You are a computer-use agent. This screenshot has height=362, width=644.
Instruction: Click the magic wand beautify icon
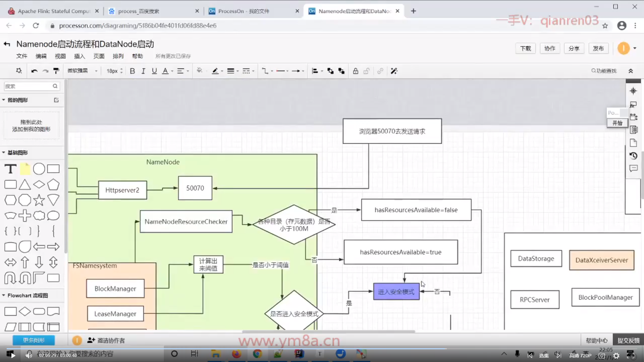[x=394, y=71]
